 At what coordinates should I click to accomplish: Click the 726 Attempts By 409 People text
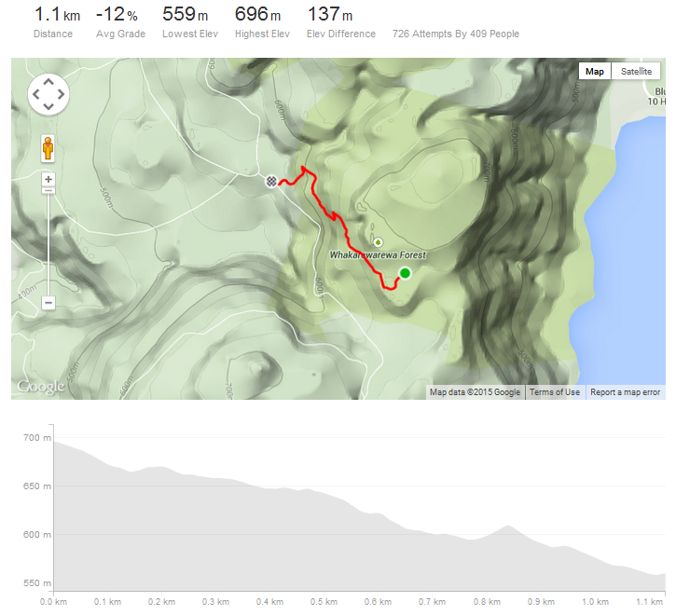456,34
